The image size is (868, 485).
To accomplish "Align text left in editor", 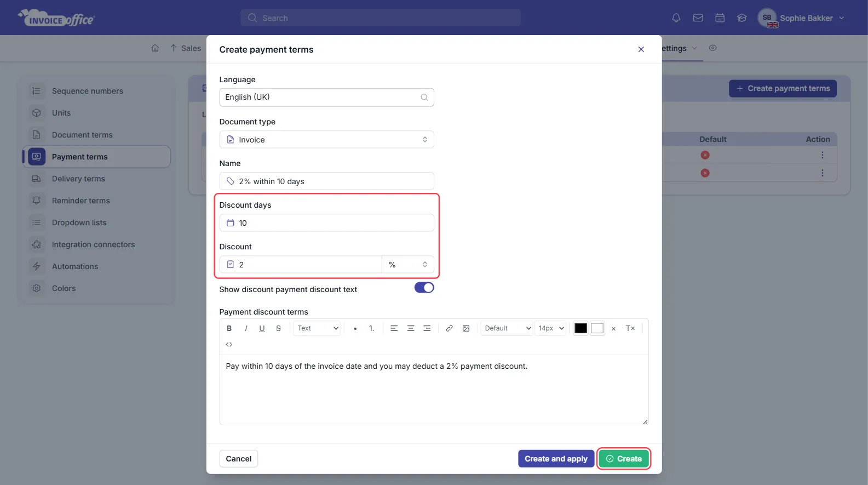I will click(394, 328).
